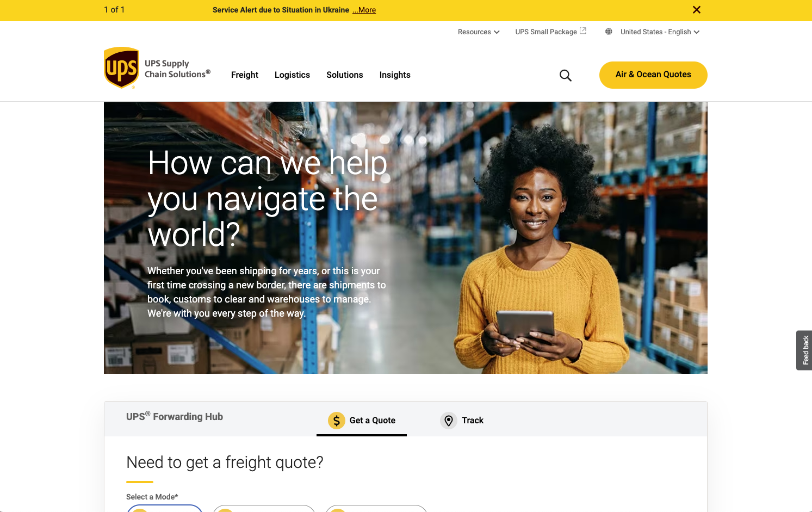Select the first freight mode option
812x512 pixels.
pos(165,508)
